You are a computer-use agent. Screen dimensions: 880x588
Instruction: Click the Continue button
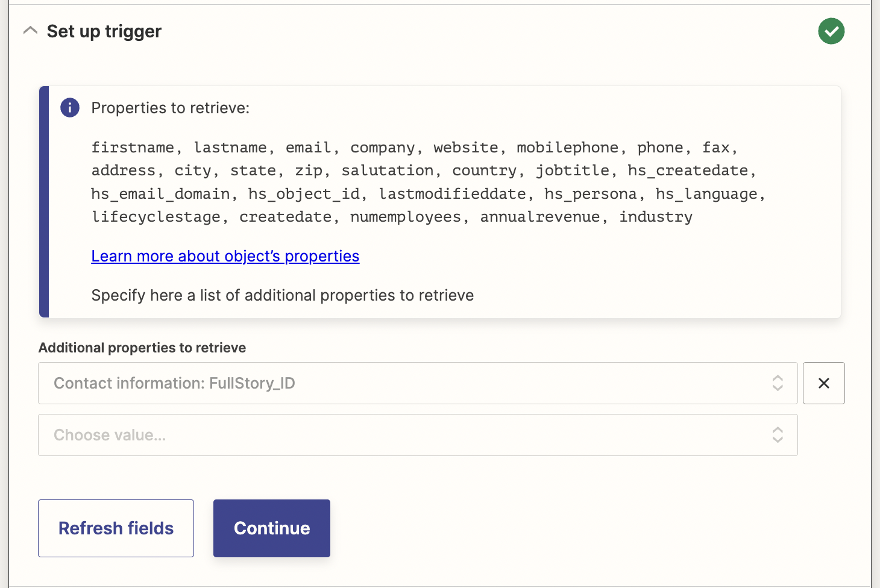click(x=272, y=528)
